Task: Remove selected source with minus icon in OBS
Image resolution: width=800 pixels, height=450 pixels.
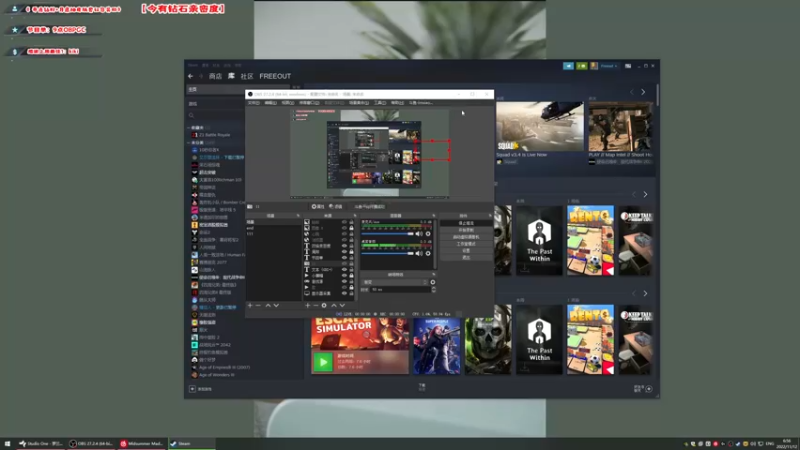Action: (315, 305)
